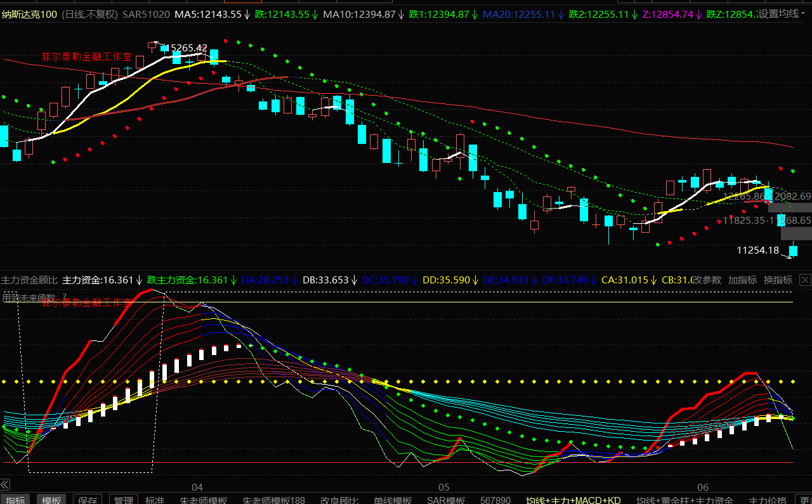
Task: Switch to 标准 template
Action: pyautogui.click(x=155, y=500)
